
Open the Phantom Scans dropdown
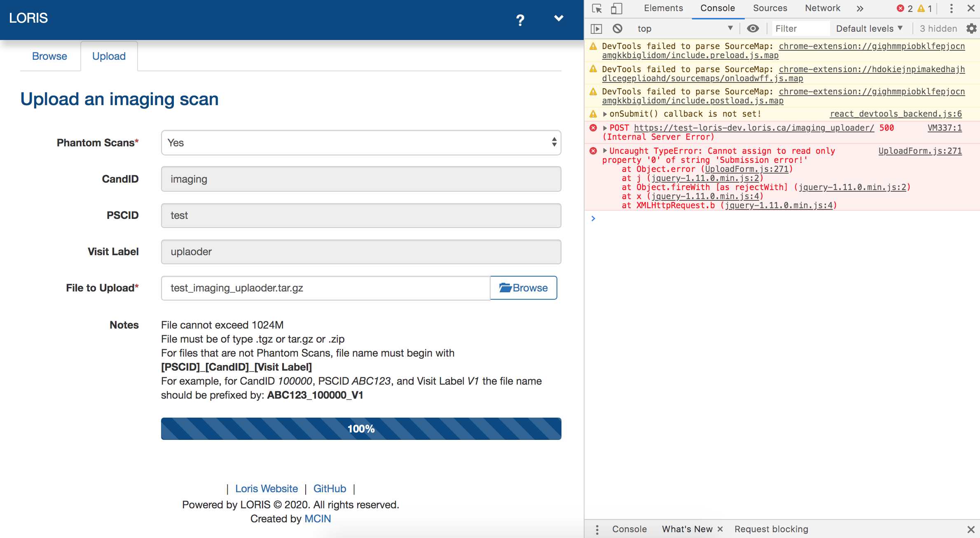[x=361, y=143]
